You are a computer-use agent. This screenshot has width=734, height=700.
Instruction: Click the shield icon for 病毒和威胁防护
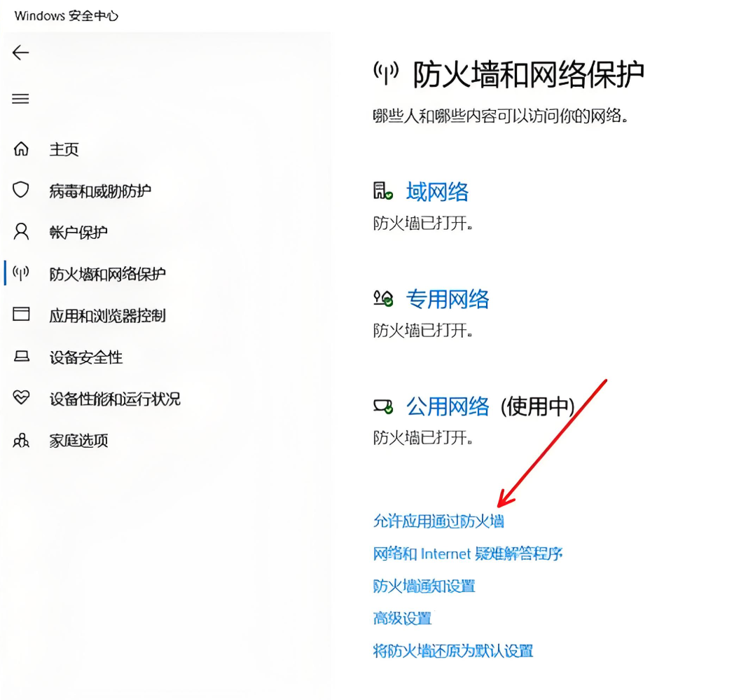[21, 190]
